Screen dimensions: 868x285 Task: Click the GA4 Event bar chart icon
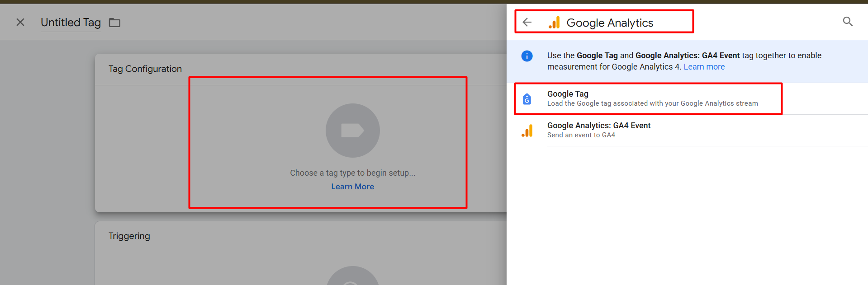pyautogui.click(x=527, y=131)
